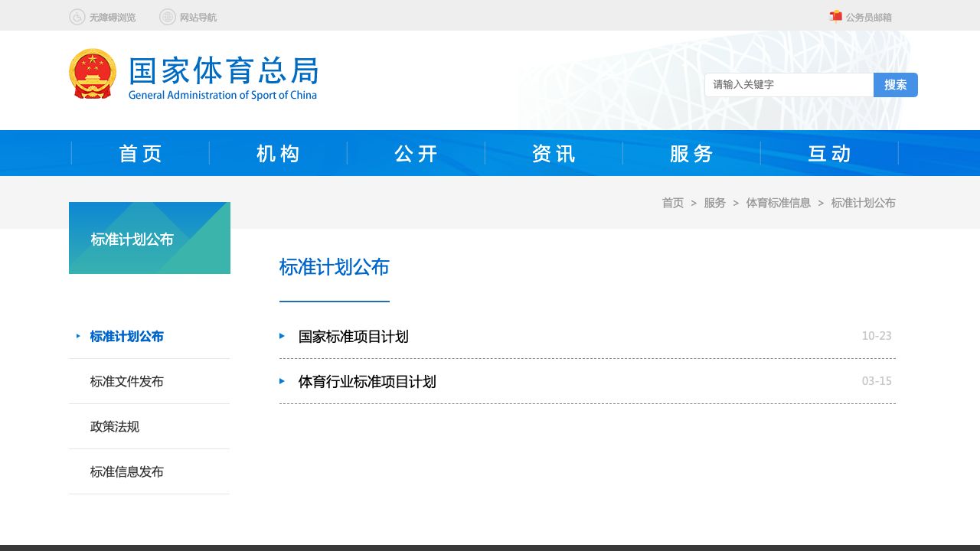The height and width of the screenshot is (551, 980).
Task: Select 互动 in the navigation bar
Action: [829, 154]
